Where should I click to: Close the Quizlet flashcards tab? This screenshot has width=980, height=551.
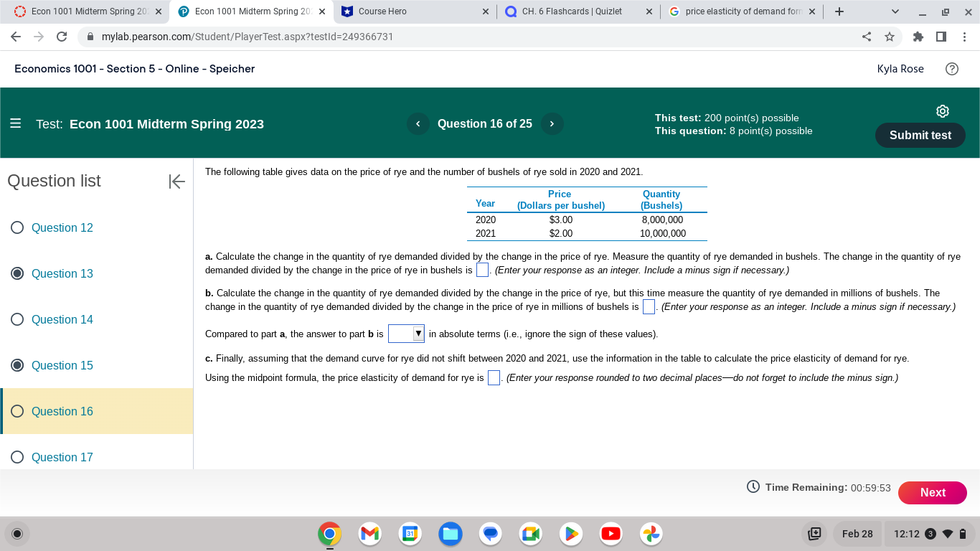click(649, 11)
